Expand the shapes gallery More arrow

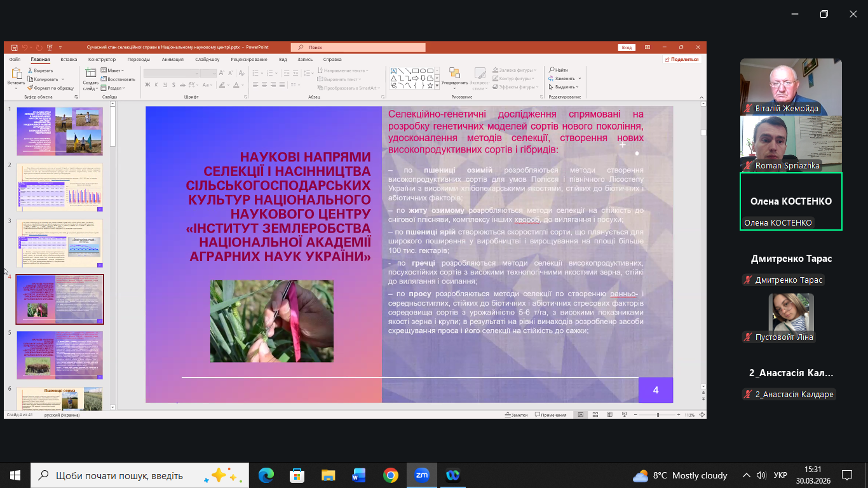click(x=437, y=85)
